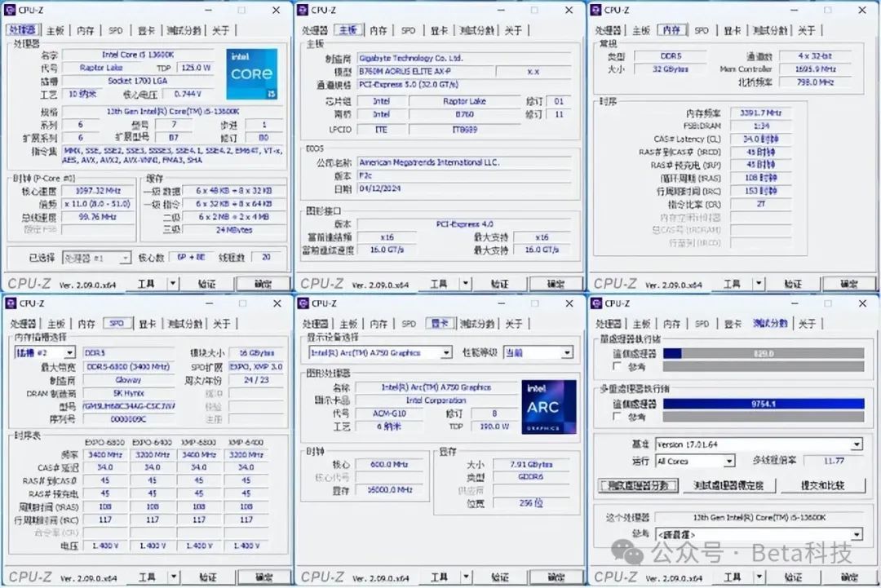Click the Intel Core i5 logo badge
This screenshot has width=881, height=588.
[252, 74]
